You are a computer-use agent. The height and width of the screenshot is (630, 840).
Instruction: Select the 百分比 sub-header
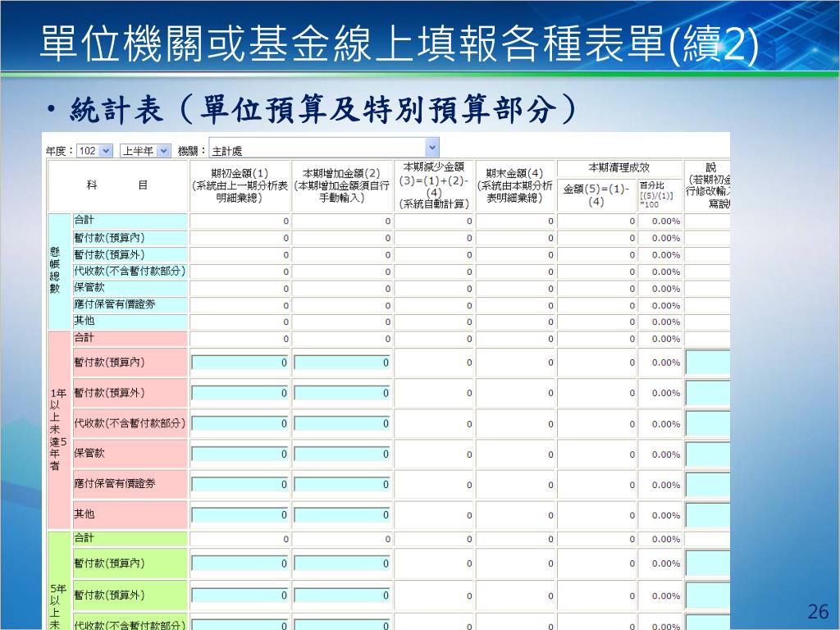click(660, 195)
